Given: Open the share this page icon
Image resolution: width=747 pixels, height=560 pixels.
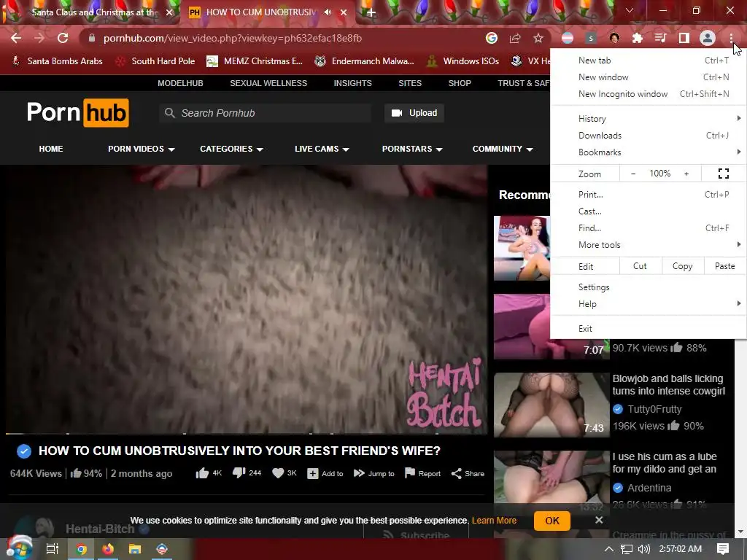Looking at the screenshot, I should [515, 38].
